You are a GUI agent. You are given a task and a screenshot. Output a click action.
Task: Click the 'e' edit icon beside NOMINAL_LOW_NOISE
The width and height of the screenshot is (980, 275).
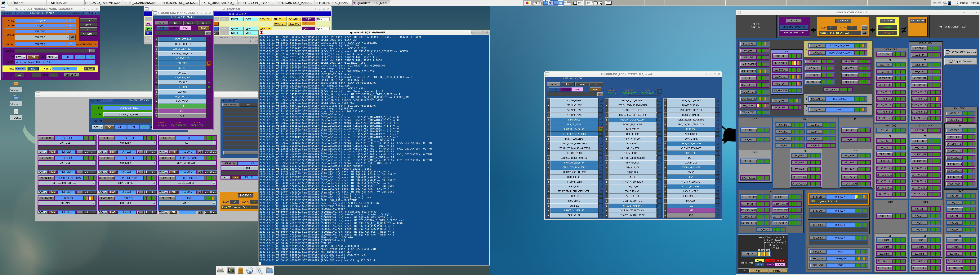click(548, 129)
